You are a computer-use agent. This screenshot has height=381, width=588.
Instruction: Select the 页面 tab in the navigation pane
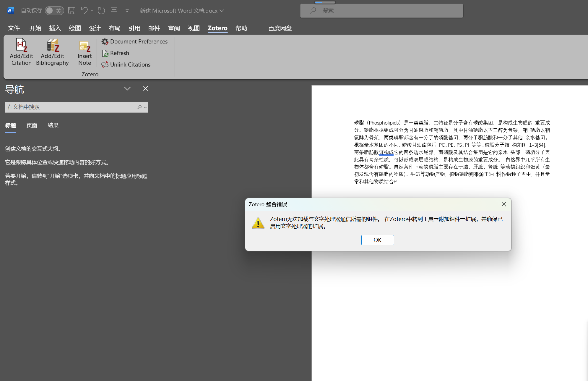[x=32, y=125]
